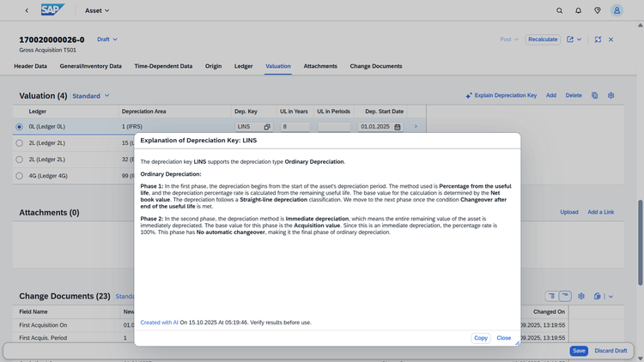Click the diamond icon in header
The width and height of the screenshot is (644, 362).
(598, 10)
